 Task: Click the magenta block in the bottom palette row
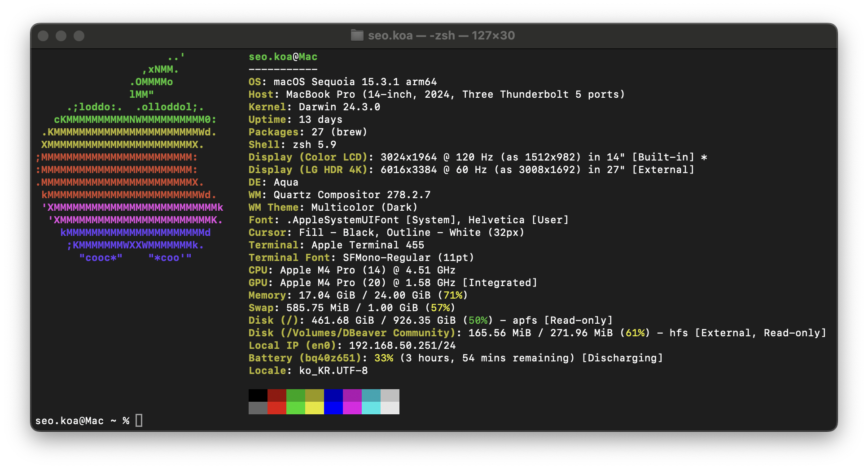pos(352,408)
